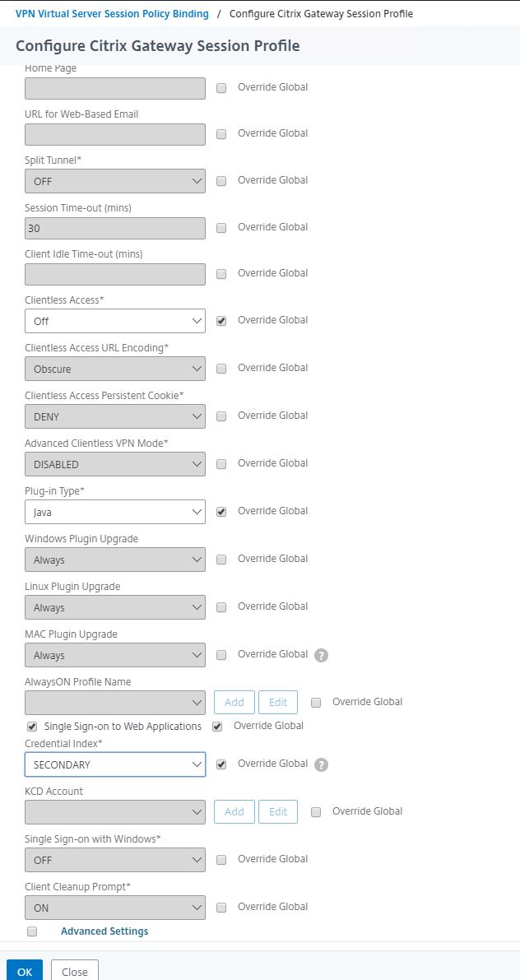
Task: Enable Override Global for Session Time-out
Action: 221,228
